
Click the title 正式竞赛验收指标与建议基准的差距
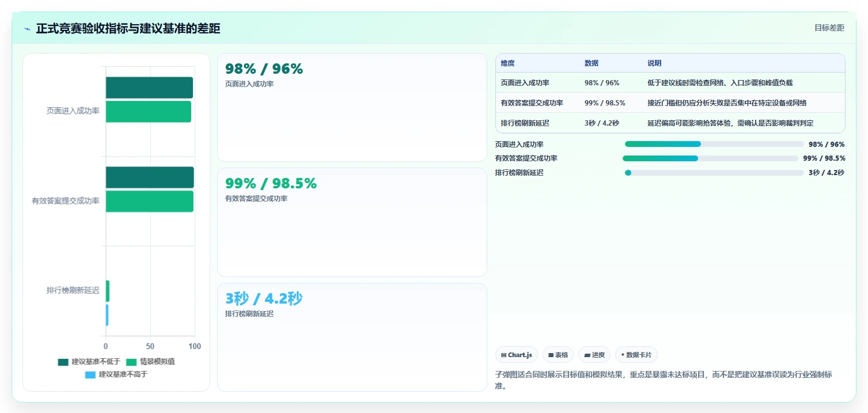tap(128, 28)
